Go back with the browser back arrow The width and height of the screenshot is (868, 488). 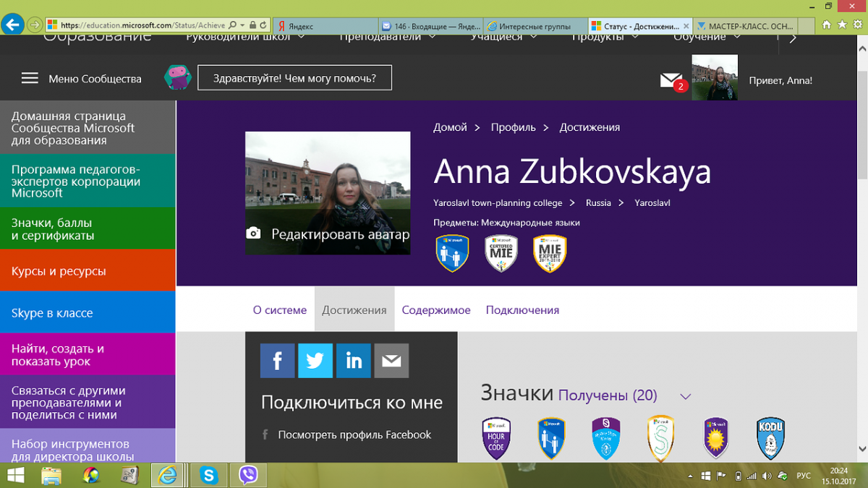12,25
